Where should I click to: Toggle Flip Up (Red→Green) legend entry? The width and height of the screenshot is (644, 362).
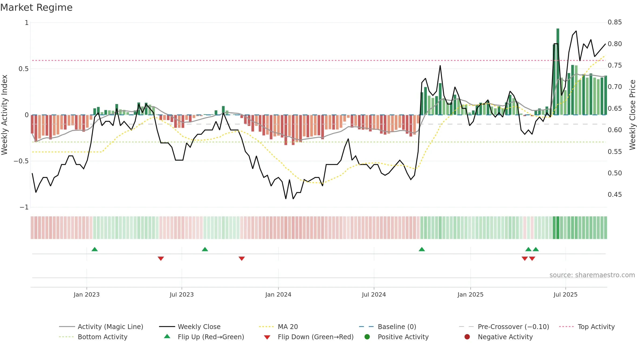click(x=204, y=337)
